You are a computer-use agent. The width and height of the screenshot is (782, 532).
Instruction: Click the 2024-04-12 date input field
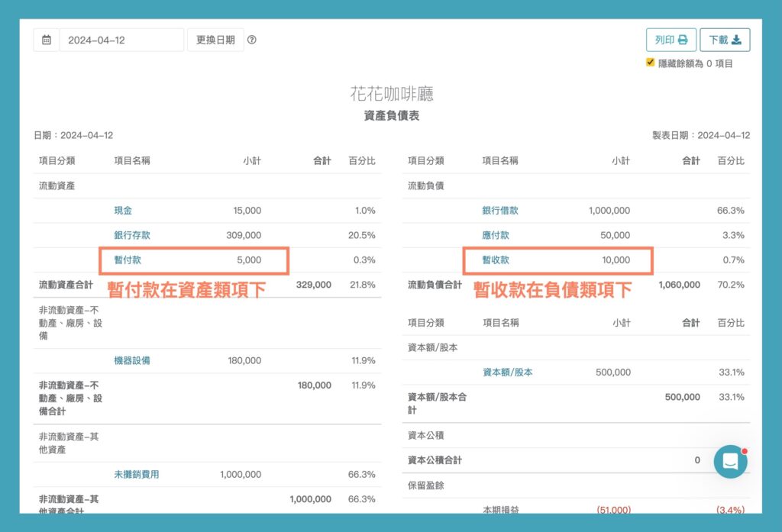tap(121, 40)
